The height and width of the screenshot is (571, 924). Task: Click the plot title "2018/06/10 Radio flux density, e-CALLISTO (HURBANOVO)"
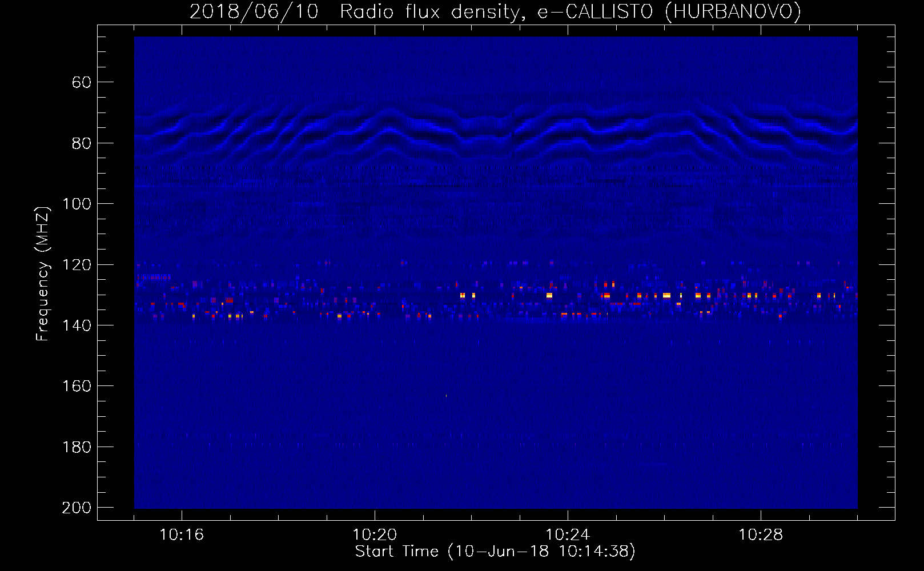point(495,11)
